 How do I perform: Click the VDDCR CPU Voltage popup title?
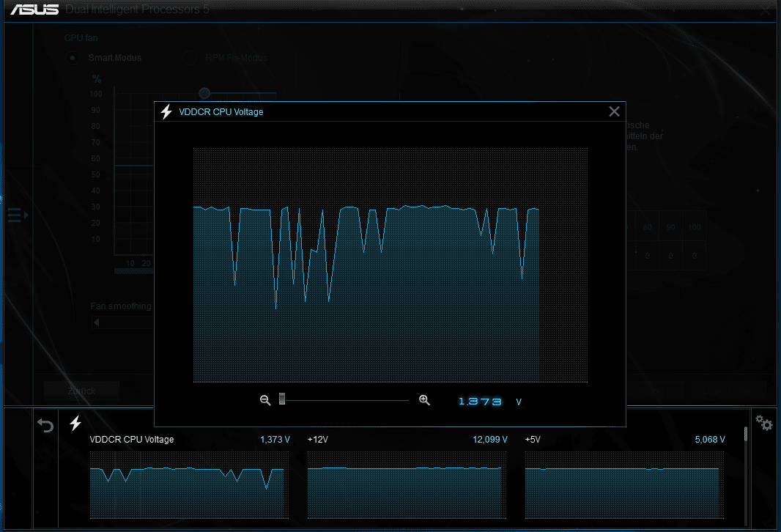(x=221, y=112)
